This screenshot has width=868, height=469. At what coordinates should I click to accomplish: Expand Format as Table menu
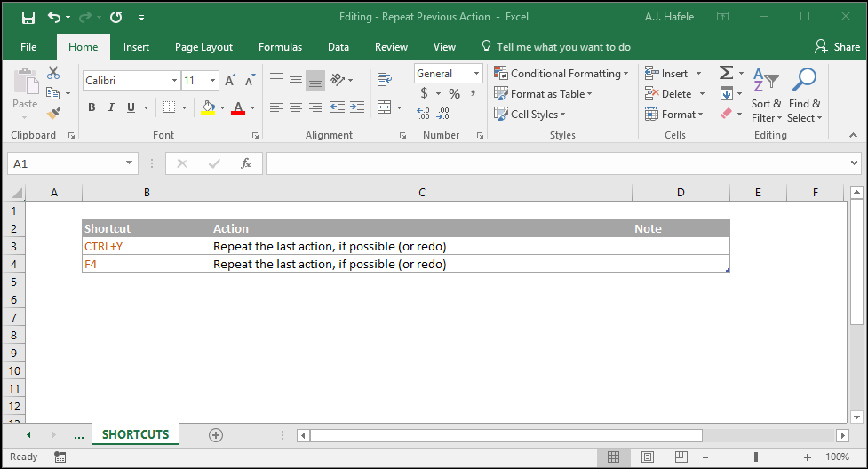point(543,94)
